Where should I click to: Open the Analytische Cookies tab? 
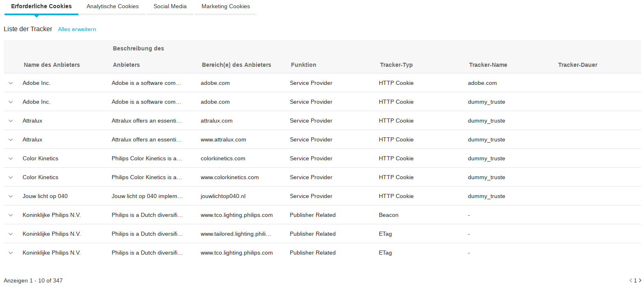(x=112, y=7)
